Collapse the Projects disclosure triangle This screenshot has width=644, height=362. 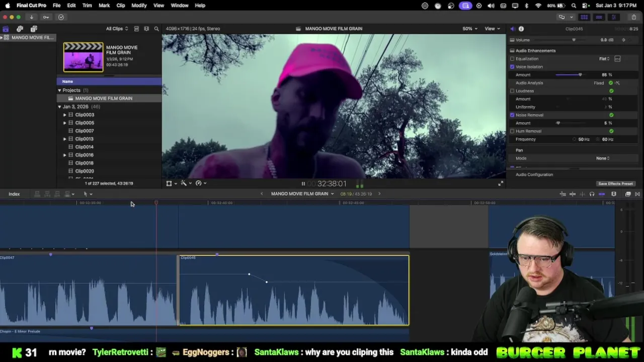coord(59,90)
